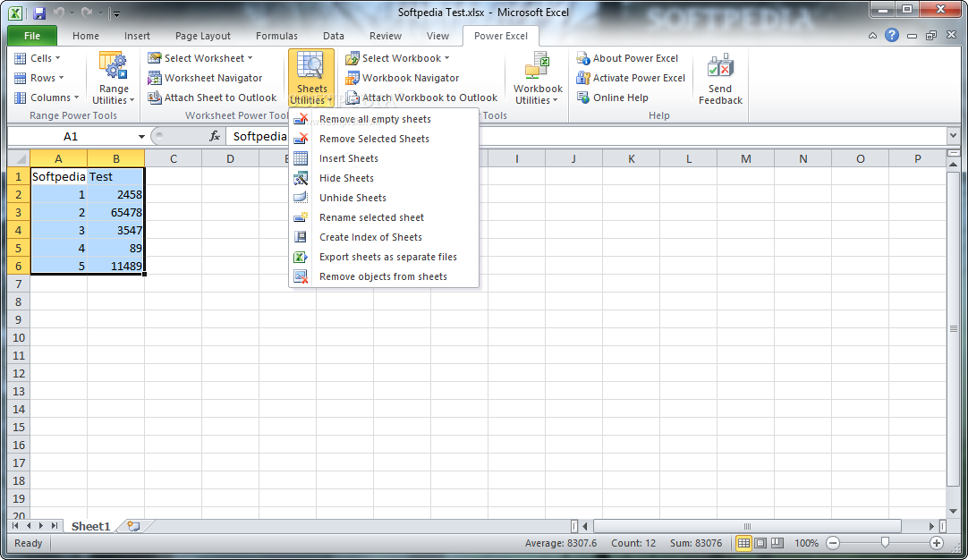Click the Hide Sheets icon

coord(301,178)
